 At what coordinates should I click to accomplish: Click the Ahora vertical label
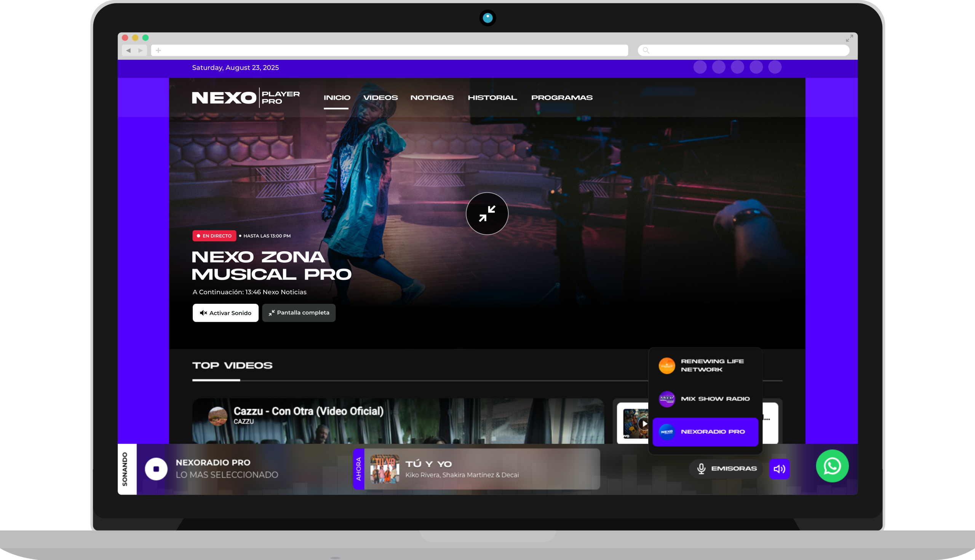click(x=359, y=469)
